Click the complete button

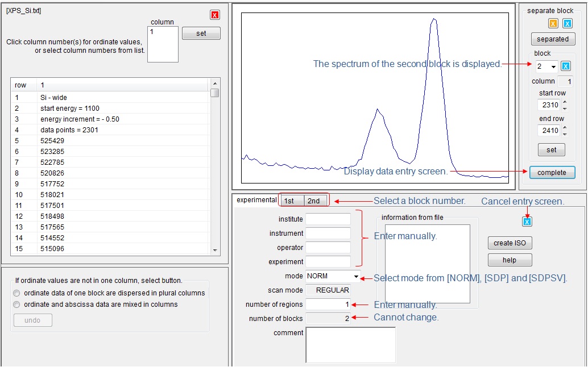(x=552, y=172)
